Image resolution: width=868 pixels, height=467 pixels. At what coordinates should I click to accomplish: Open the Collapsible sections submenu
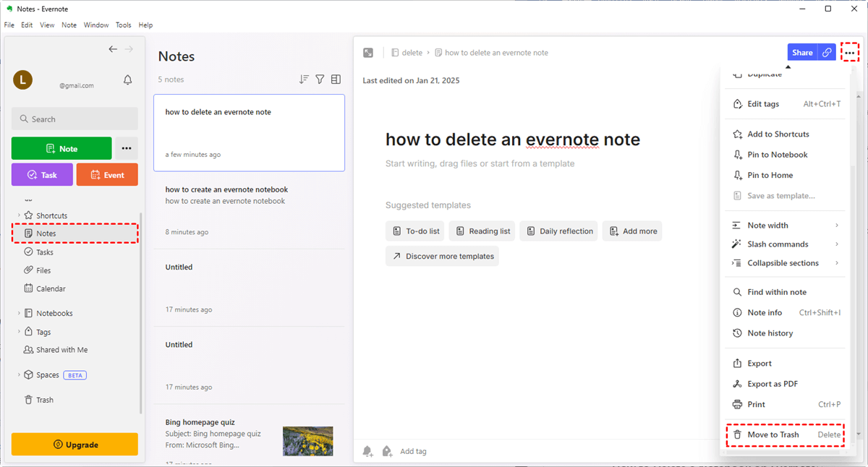[x=786, y=263]
